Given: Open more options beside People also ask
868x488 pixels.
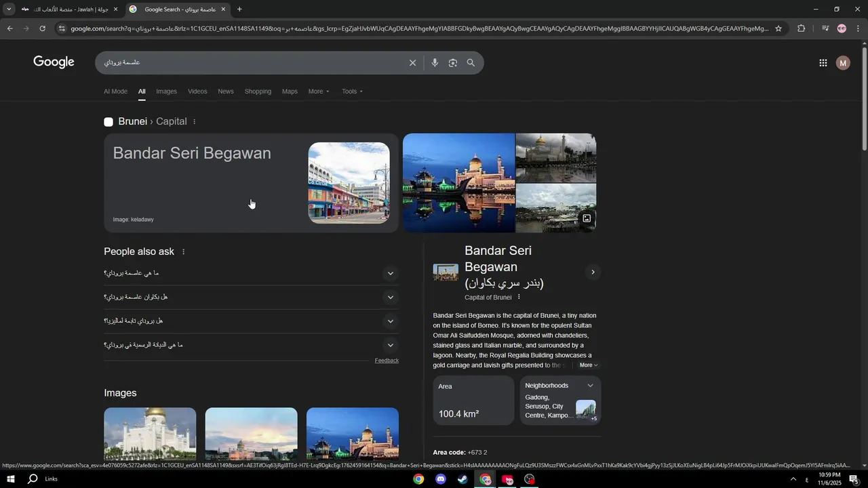Looking at the screenshot, I should pos(183,252).
